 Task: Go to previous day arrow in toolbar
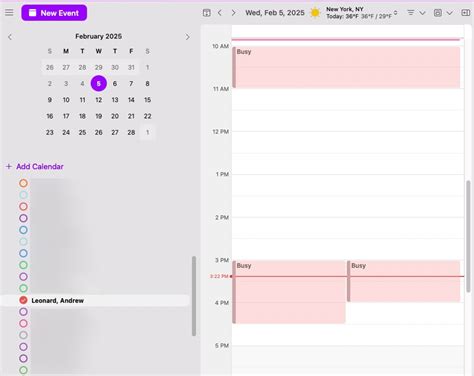pyautogui.click(x=220, y=13)
